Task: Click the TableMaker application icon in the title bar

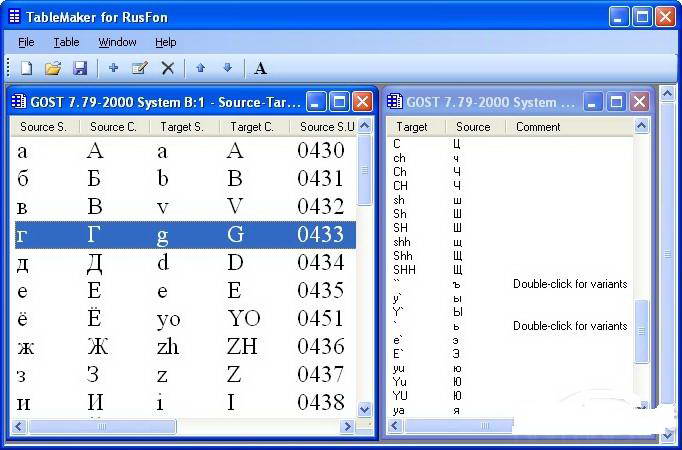Action: pyautogui.click(x=14, y=17)
